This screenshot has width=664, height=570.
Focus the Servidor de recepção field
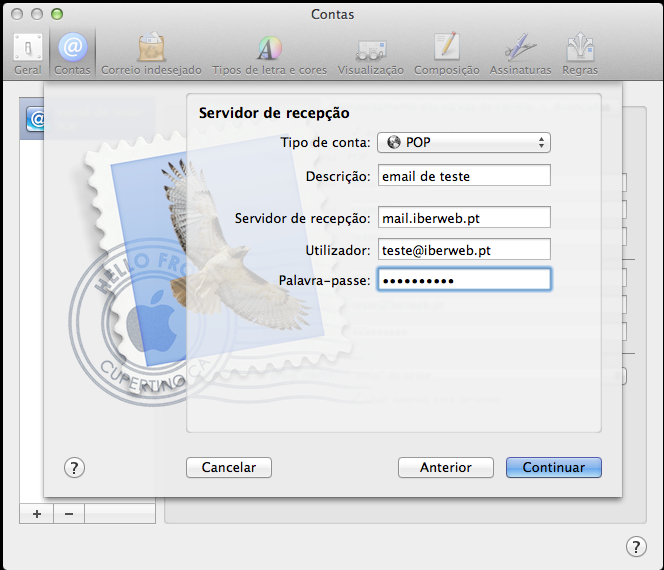pos(463,218)
